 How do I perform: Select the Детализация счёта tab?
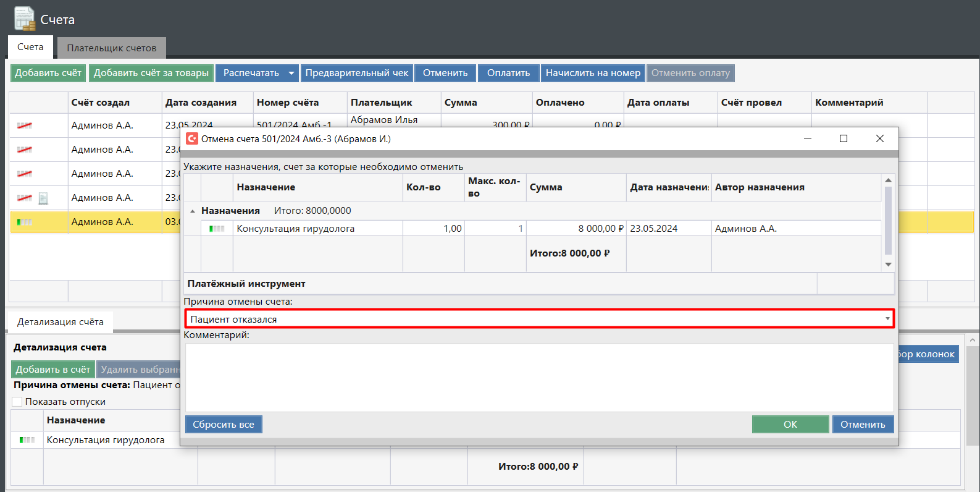(x=61, y=322)
